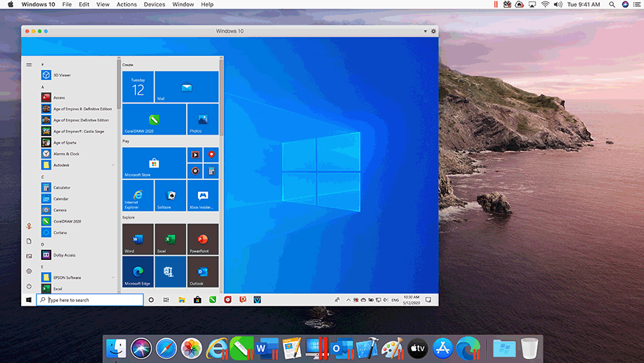Expand the Start menu hamburger navigation

(29, 64)
